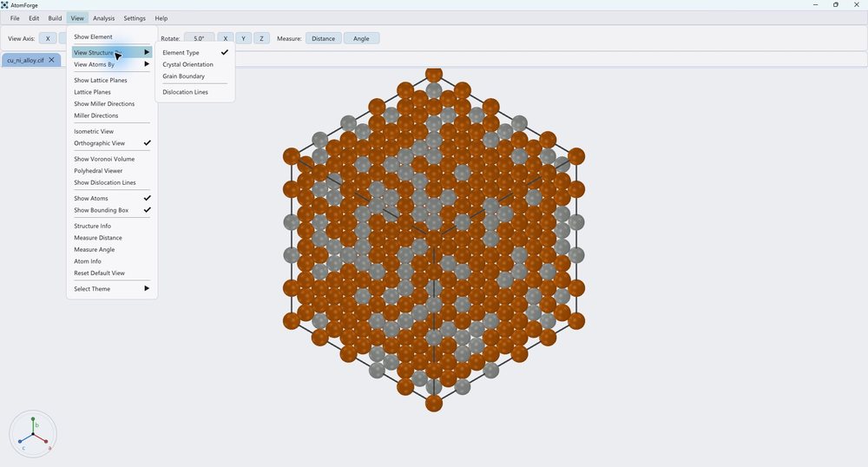The image size is (868, 467).
Task: Click the axis orientation gizmo
Action: [x=33, y=434]
